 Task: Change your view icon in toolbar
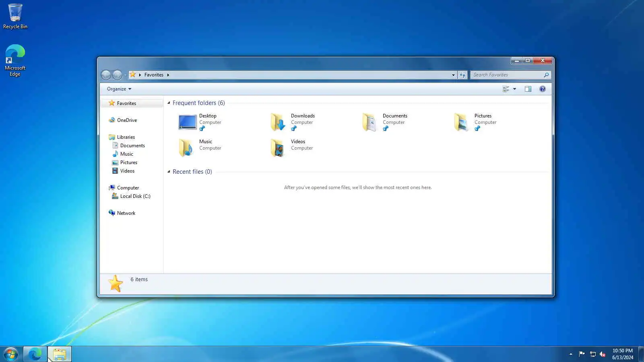(506, 89)
